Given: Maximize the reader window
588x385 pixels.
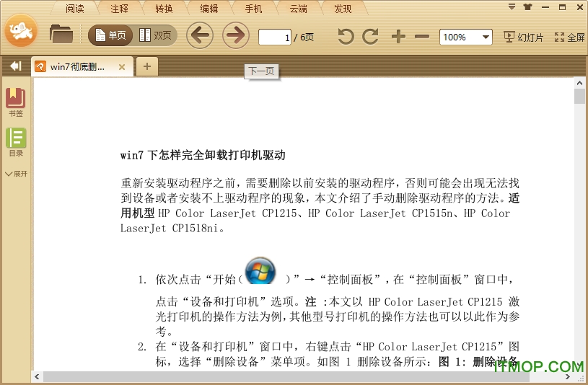Looking at the screenshot, I should (562, 7).
